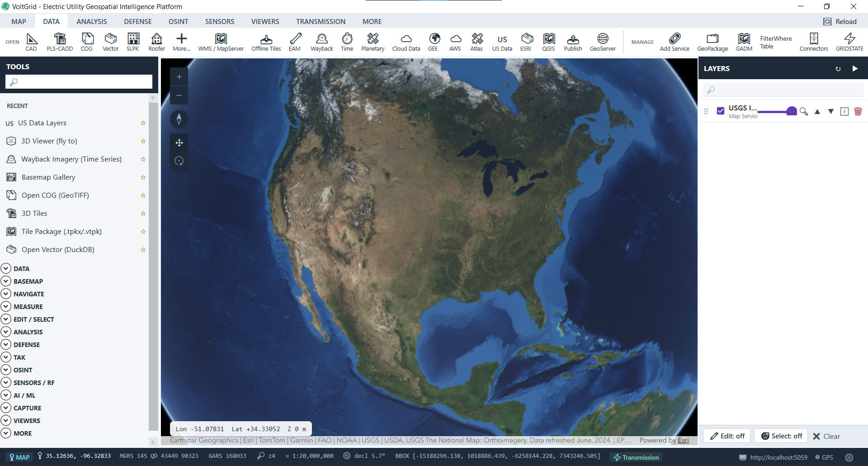
Task: Click Add Service in Manage group
Action: 675,42
